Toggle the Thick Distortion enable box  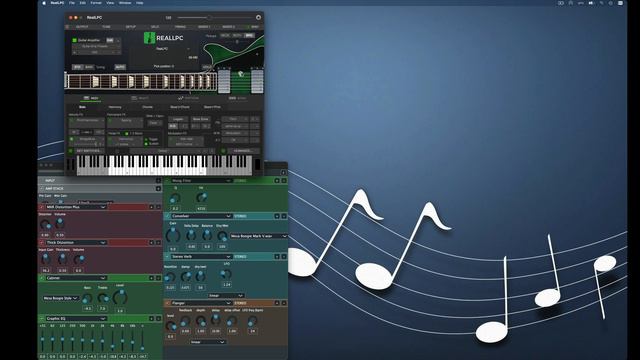coord(41,242)
